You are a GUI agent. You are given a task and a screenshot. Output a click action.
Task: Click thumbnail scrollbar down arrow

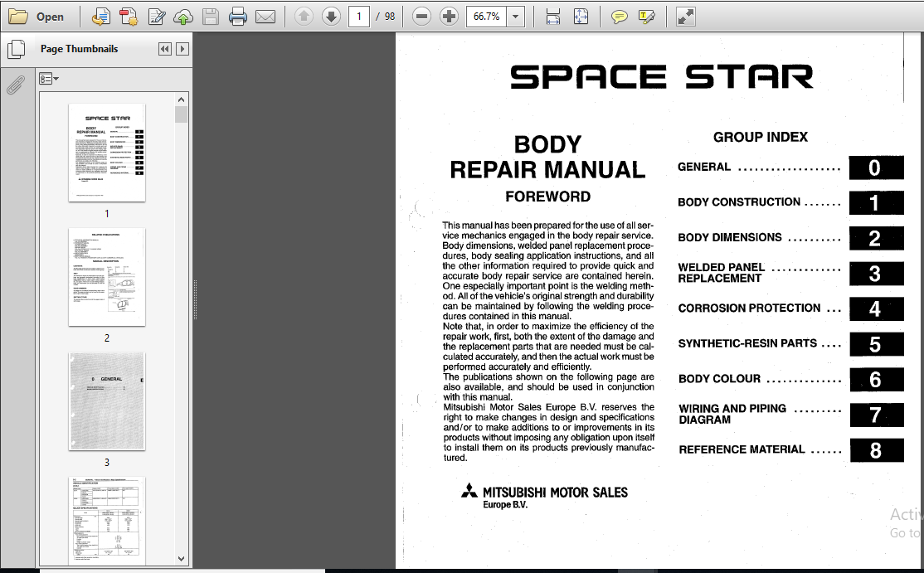[x=181, y=558]
